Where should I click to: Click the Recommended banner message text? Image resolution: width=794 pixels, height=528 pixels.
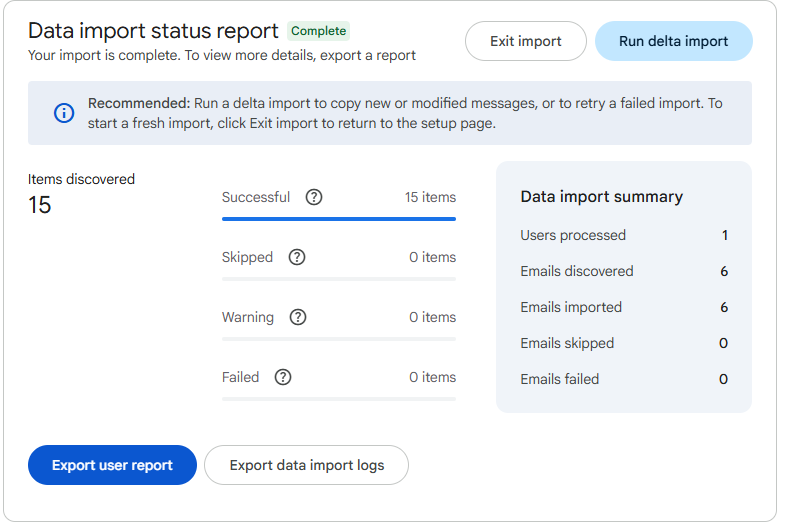click(405, 113)
